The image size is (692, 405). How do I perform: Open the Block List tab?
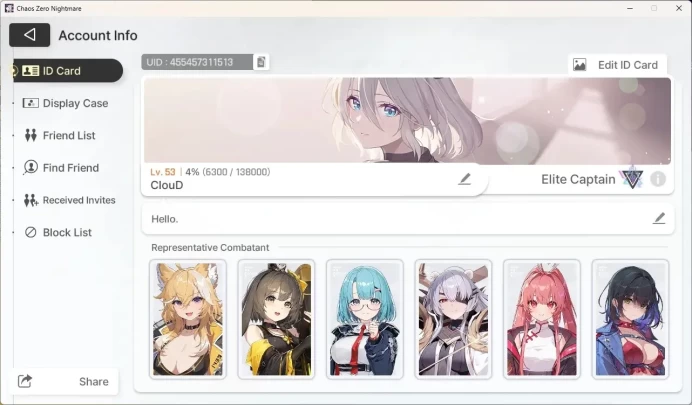pos(58,232)
